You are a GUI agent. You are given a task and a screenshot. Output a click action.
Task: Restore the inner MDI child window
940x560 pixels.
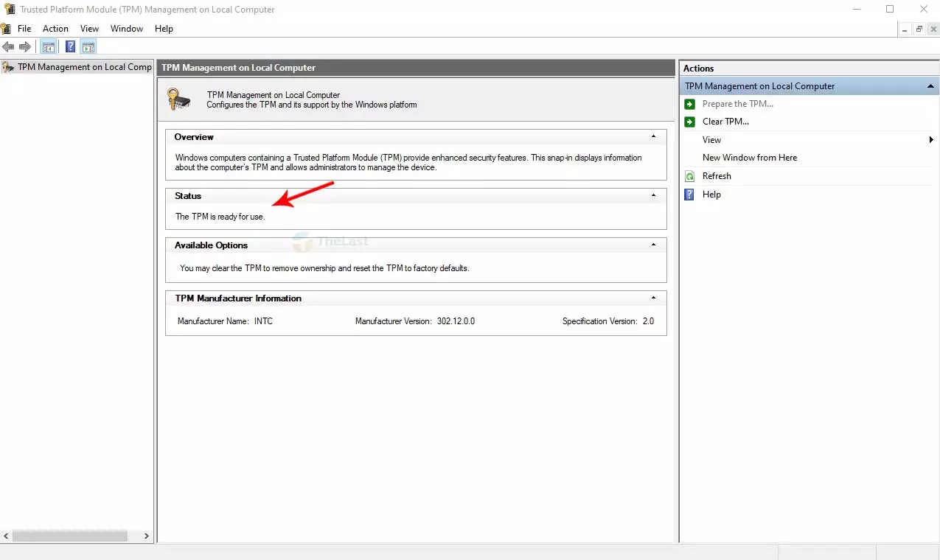[x=919, y=29]
